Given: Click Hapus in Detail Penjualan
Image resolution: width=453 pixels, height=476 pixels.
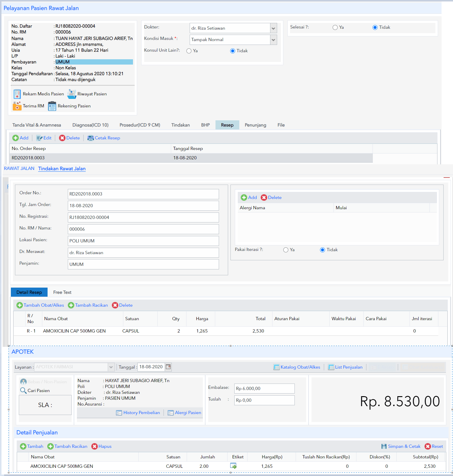Looking at the screenshot, I should [101, 446].
